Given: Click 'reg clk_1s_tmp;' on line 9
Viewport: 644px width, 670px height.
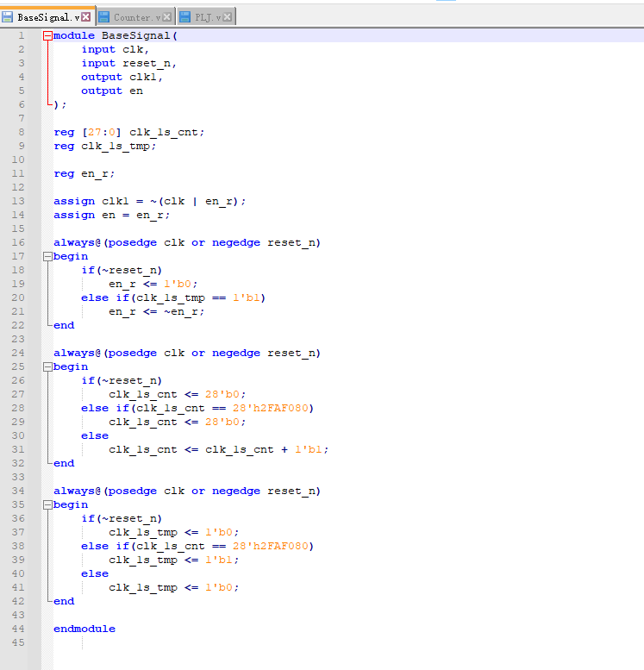Looking at the screenshot, I should (105, 146).
